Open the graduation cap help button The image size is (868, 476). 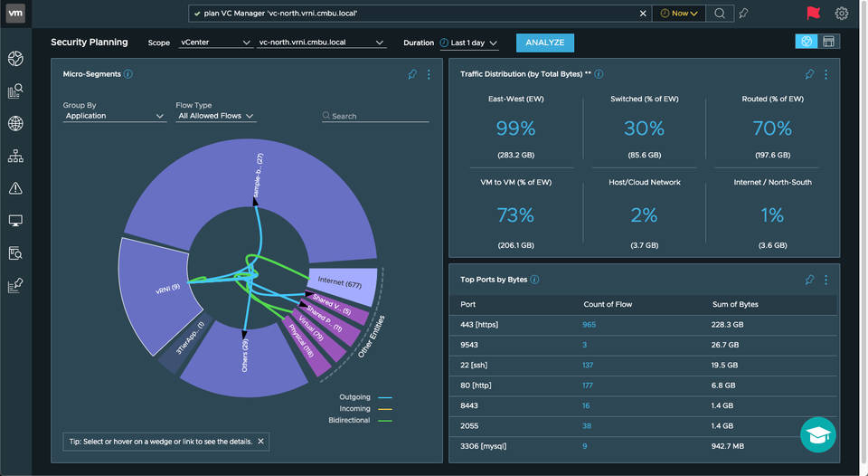coord(818,435)
